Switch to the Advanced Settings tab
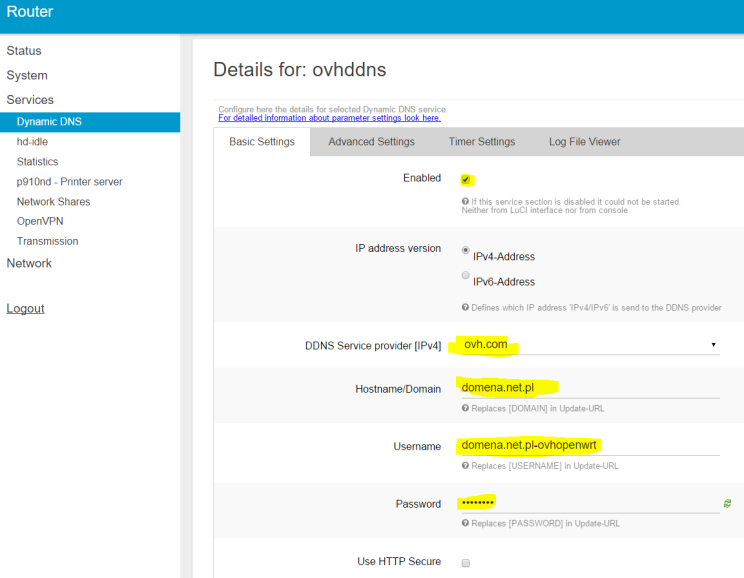 click(x=371, y=142)
